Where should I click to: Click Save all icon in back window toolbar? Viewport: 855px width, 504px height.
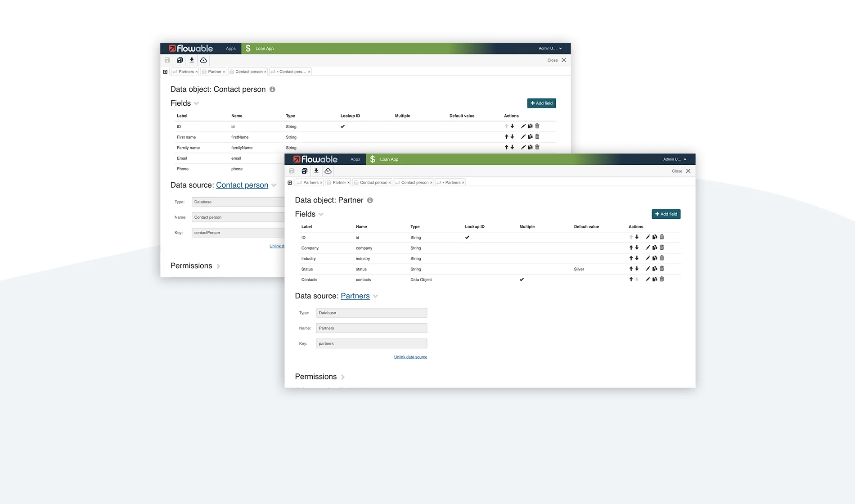180,60
